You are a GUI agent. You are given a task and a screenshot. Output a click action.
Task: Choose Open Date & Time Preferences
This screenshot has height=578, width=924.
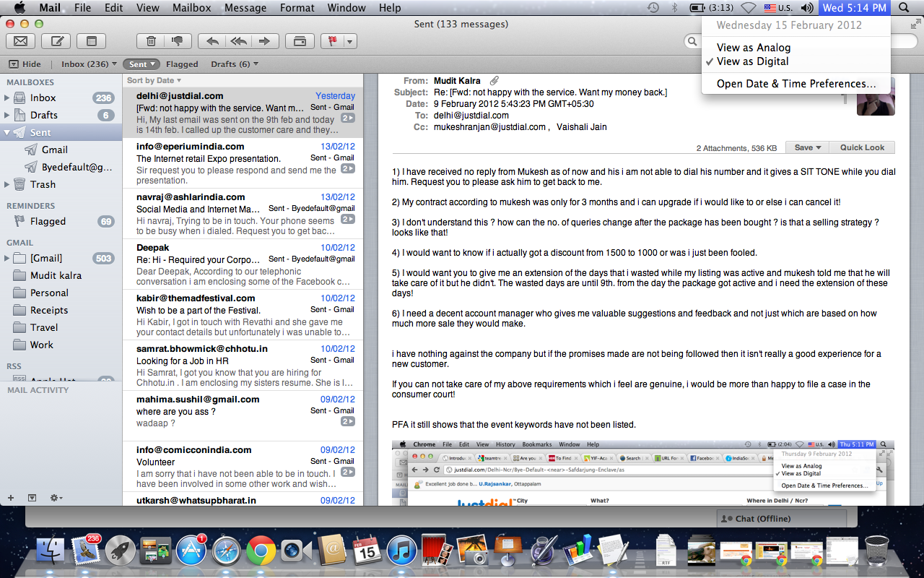click(796, 84)
